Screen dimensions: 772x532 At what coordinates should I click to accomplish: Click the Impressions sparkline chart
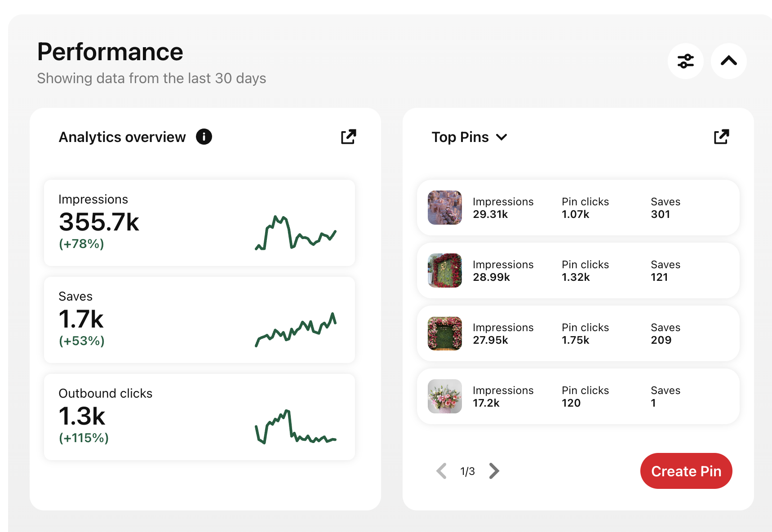point(296,233)
